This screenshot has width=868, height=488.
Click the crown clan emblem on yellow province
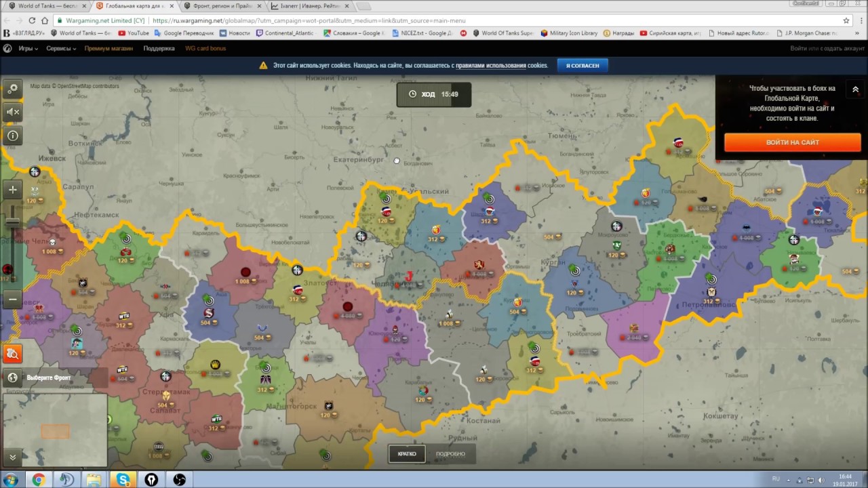pos(216,365)
